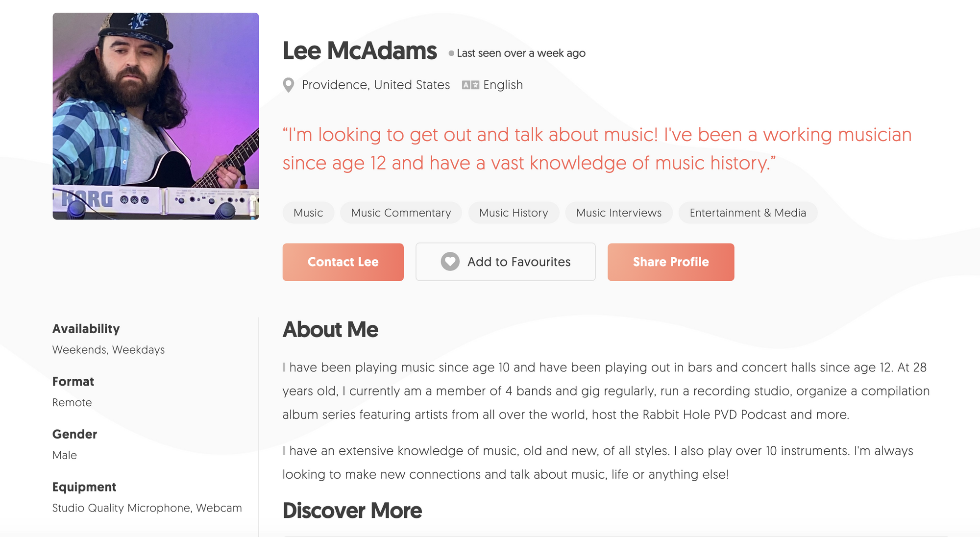Click the Lee McAdams name heading

tap(359, 50)
